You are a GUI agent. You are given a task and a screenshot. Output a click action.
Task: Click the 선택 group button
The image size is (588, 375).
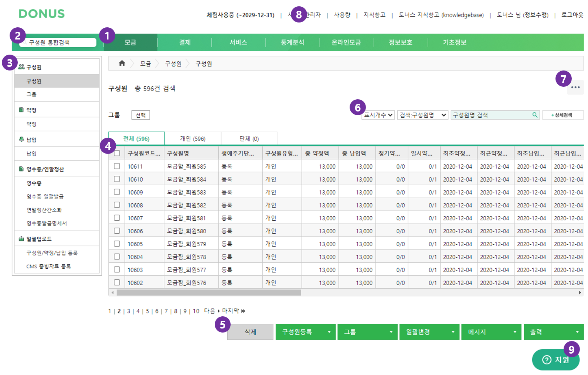tap(140, 115)
